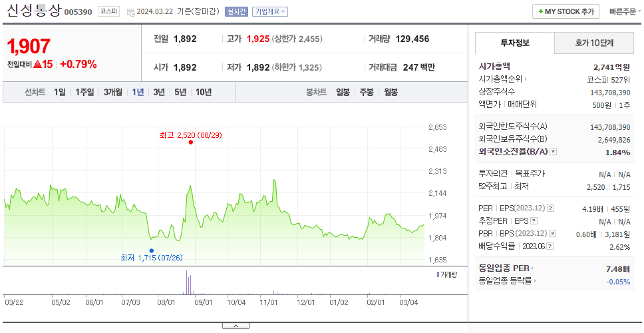Click help icon next to 외국인소진율(B/A)
This screenshot has width=644, height=333.
click(554, 152)
